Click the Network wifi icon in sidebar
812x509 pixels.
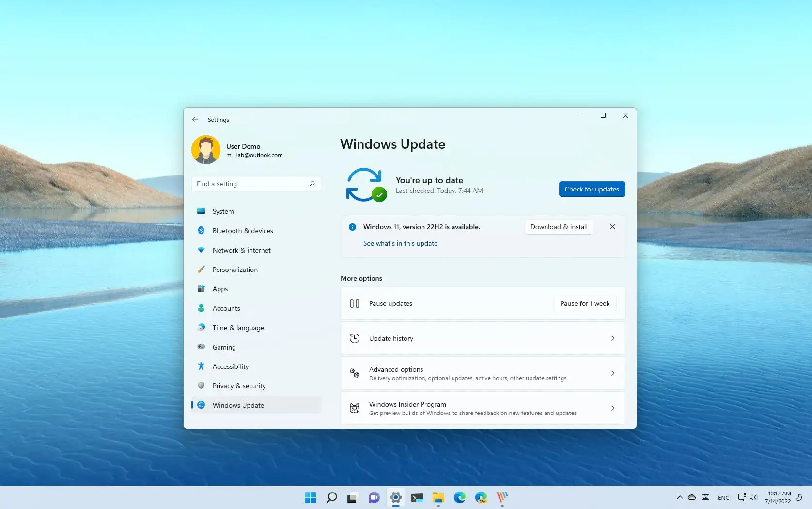tap(201, 250)
